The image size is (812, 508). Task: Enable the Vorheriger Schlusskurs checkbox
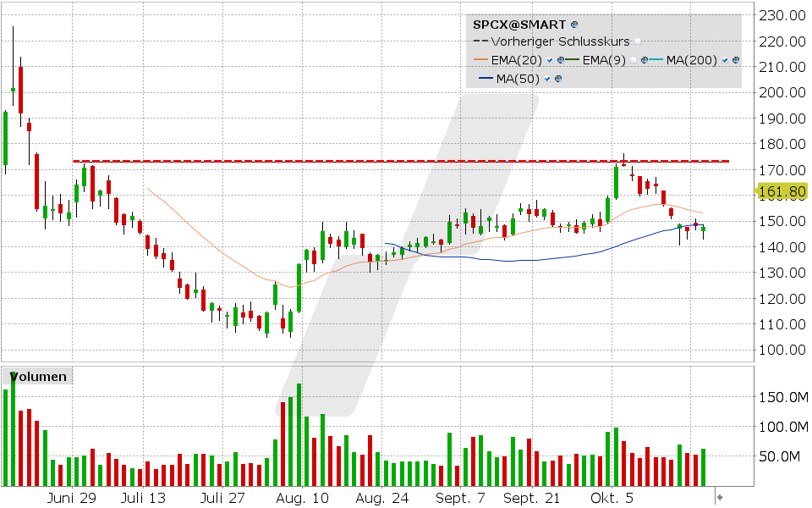(638, 41)
